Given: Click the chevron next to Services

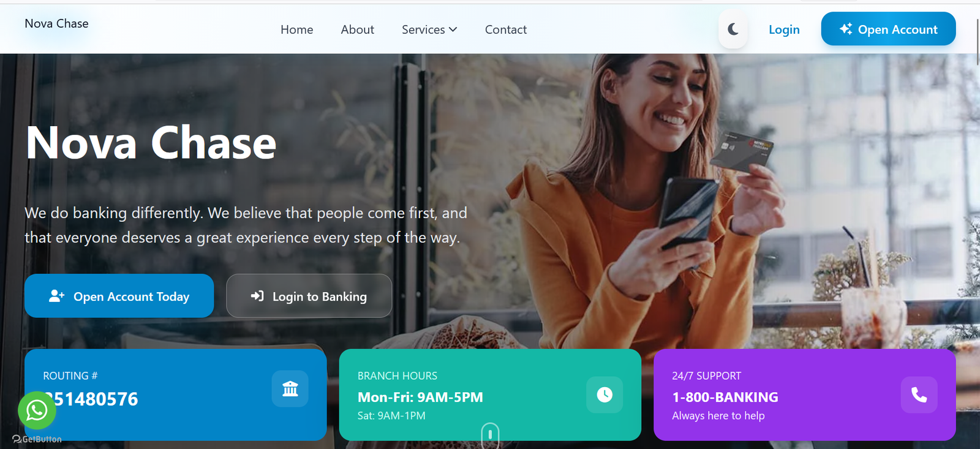Looking at the screenshot, I should (x=453, y=29).
